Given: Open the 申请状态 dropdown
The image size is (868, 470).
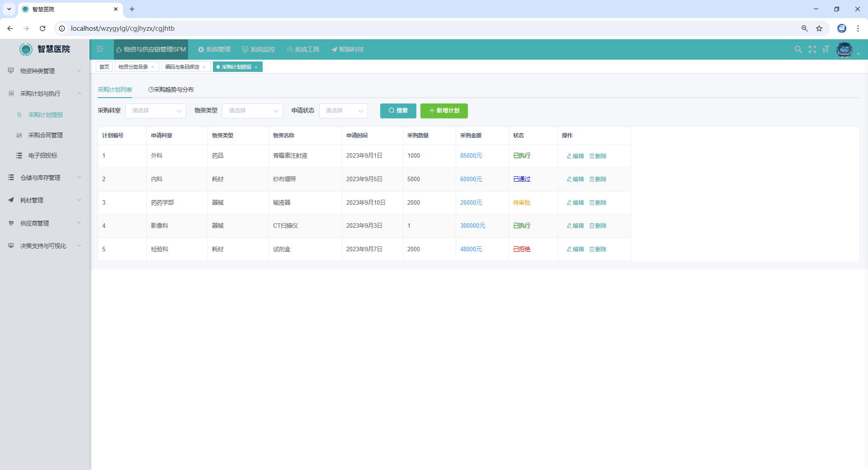Looking at the screenshot, I should [343, 111].
